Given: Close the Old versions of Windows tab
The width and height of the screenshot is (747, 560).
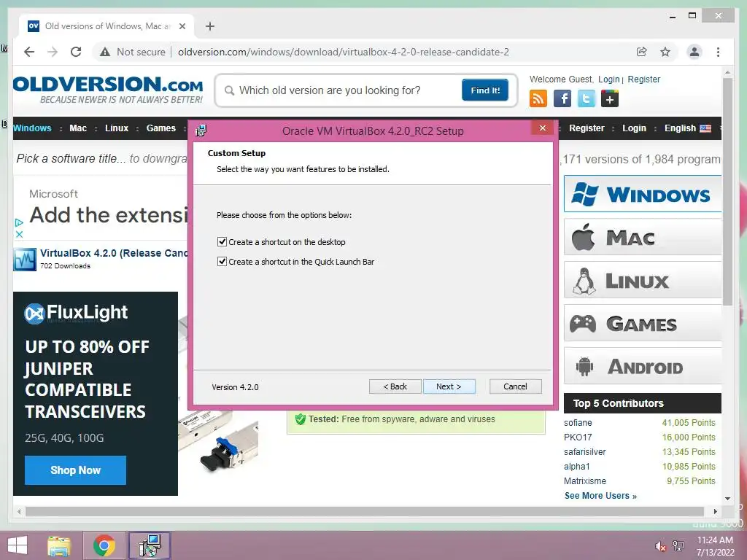Looking at the screenshot, I should click(x=182, y=26).
